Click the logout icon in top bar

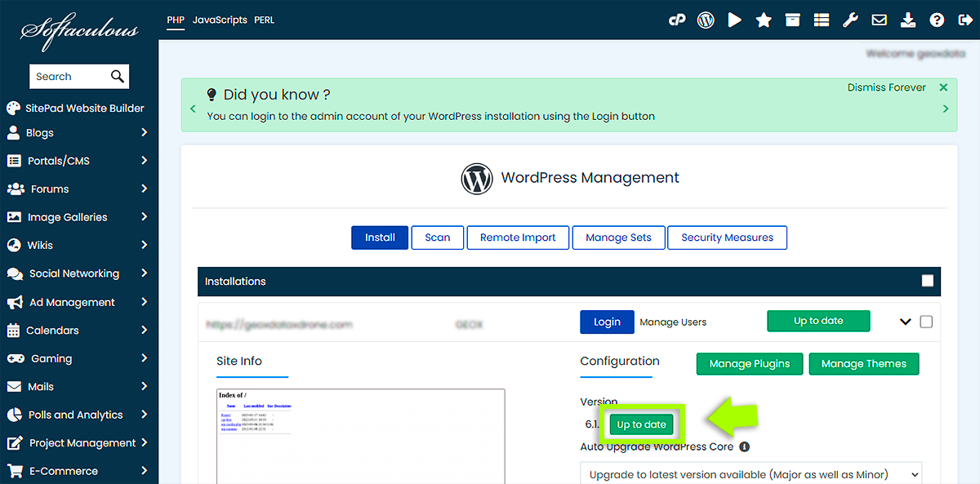(x=964, y=20)
